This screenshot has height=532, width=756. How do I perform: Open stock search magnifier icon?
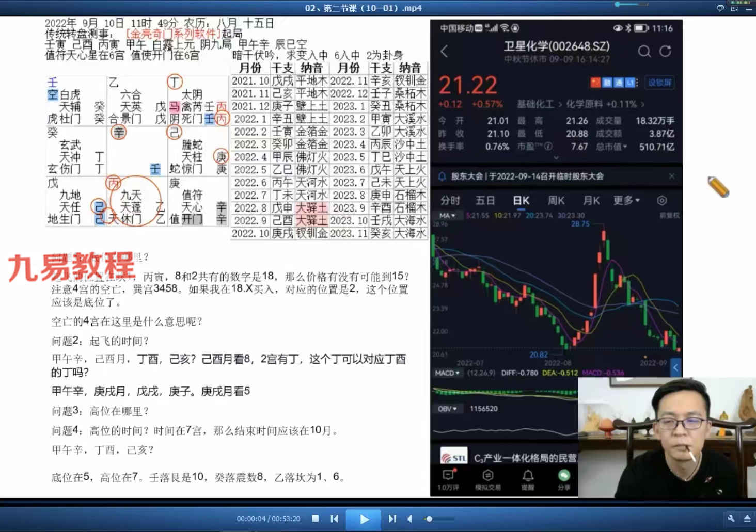tap(644, 51)
